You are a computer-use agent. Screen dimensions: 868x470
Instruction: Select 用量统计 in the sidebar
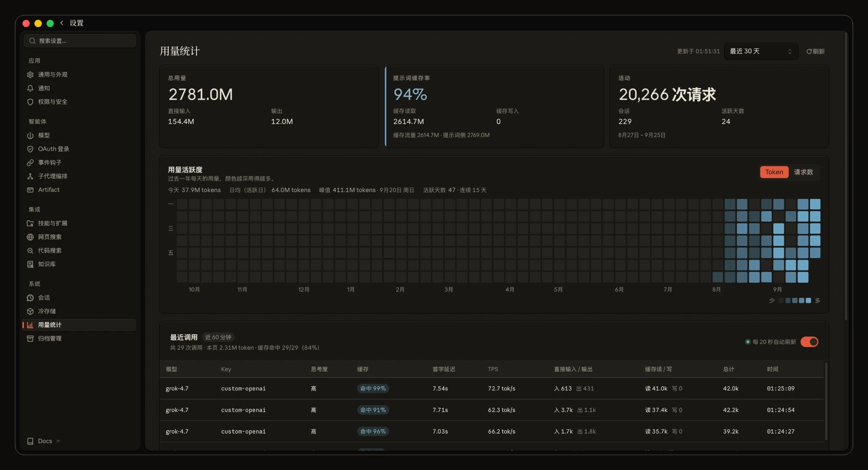point(79,325)
